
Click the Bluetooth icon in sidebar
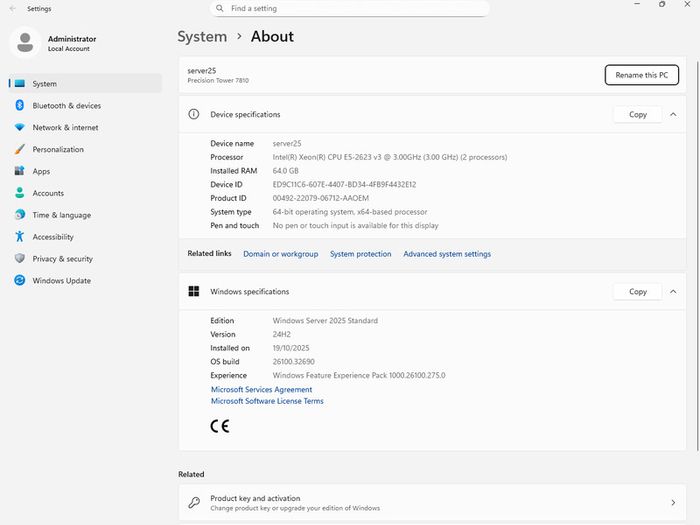click(20, 105)
